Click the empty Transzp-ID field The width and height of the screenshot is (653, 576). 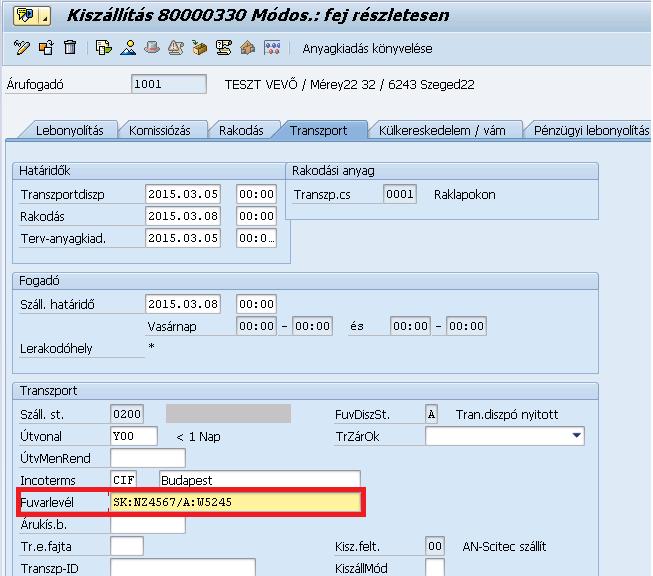tap(183, 568)
